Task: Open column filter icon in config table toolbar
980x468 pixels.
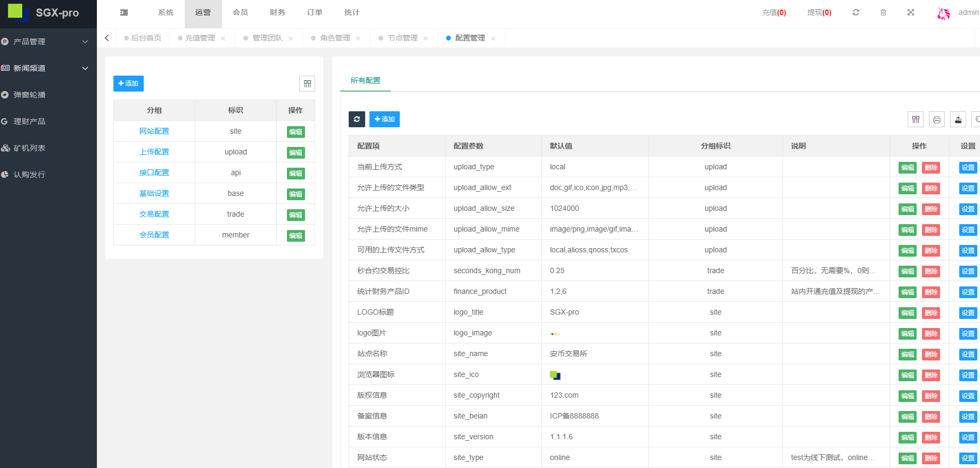Action: [x=916, y=120]
